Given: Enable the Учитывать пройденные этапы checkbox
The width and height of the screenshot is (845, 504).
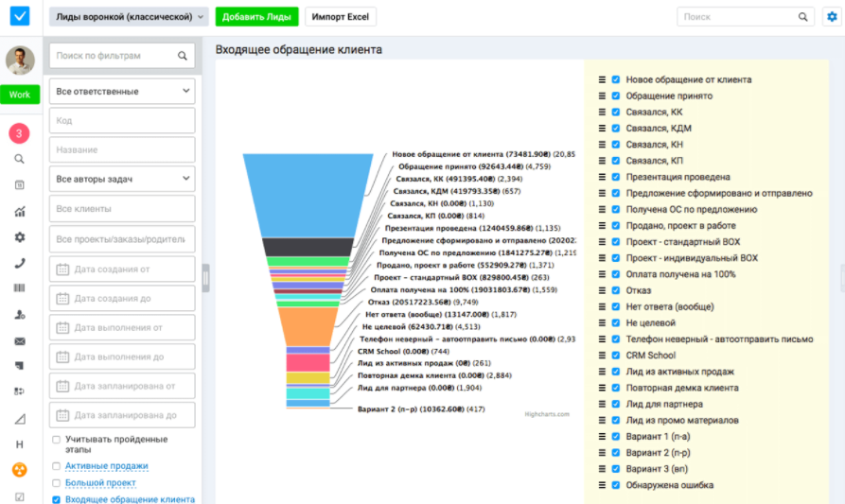Looking at the screenshot, I should tap(56, 440).
